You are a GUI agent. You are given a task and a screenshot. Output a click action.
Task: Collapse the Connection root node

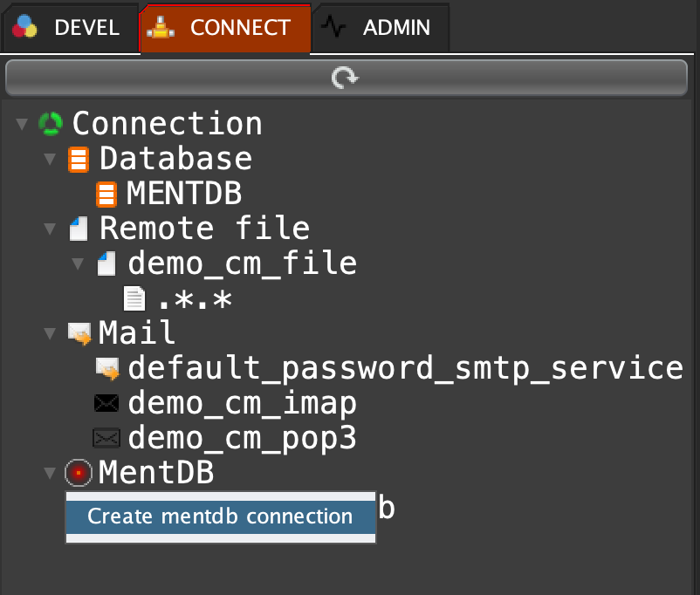(x=22, y=124)
